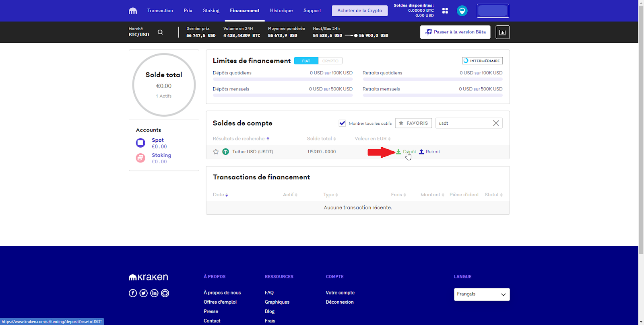
Task: Click Déconnexion footer link
Action: (340, 302)
